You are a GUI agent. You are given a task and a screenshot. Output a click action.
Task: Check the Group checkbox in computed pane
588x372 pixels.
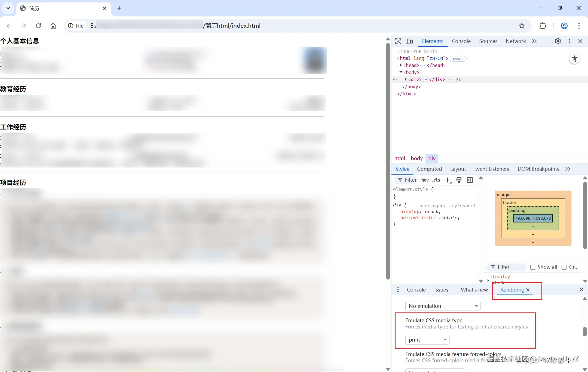coord(564,267)
